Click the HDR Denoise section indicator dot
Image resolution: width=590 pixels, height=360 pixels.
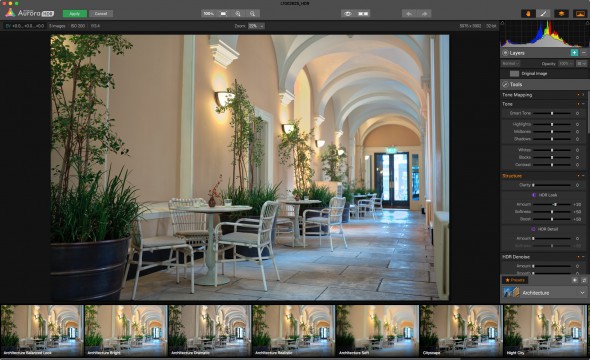click(578, 257)
